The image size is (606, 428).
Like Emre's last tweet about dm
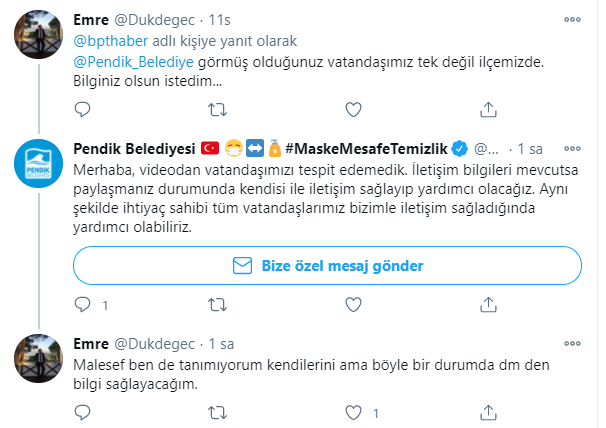[x=352, y=410]
